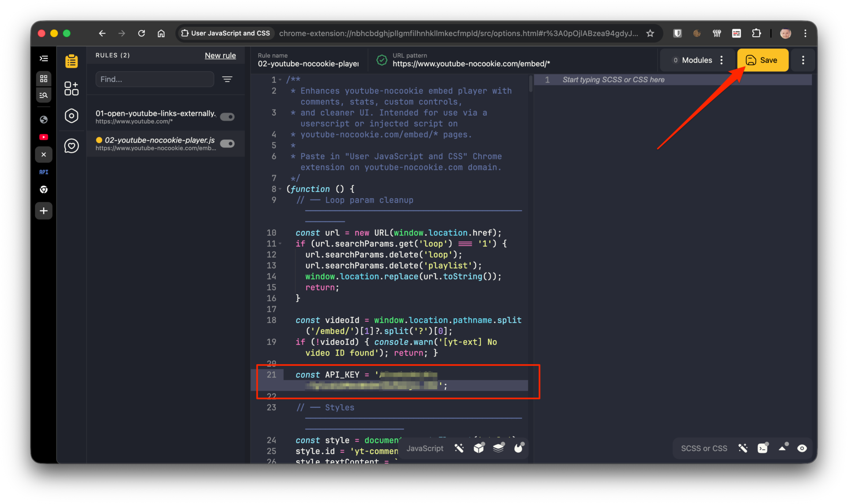This screenshot has height=504, width=848.
Task: Click the JavaScript cube module icon
Action: pyautogui.click(x=479, y=448)
